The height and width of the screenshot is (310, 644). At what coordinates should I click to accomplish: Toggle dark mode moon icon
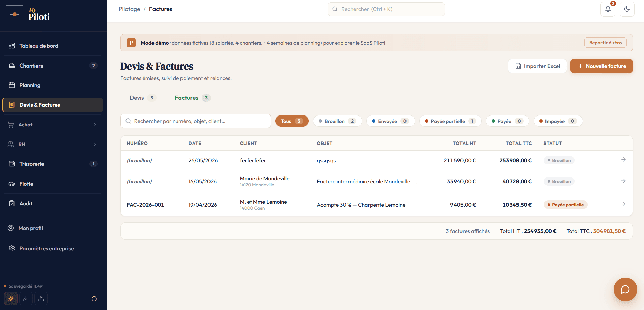coord(627,9)
